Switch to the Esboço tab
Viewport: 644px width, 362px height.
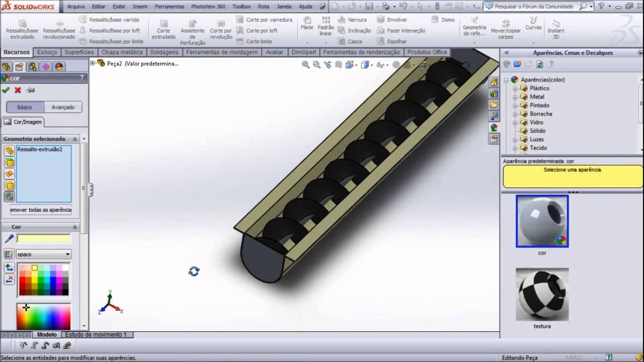(x=47, y=52)
